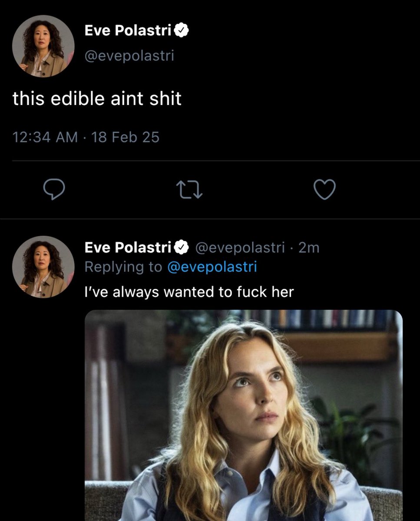The height and width of the screenshot is (521, 420).
Task: Like the tweet with the heart icon
Action: coord(324,190)
